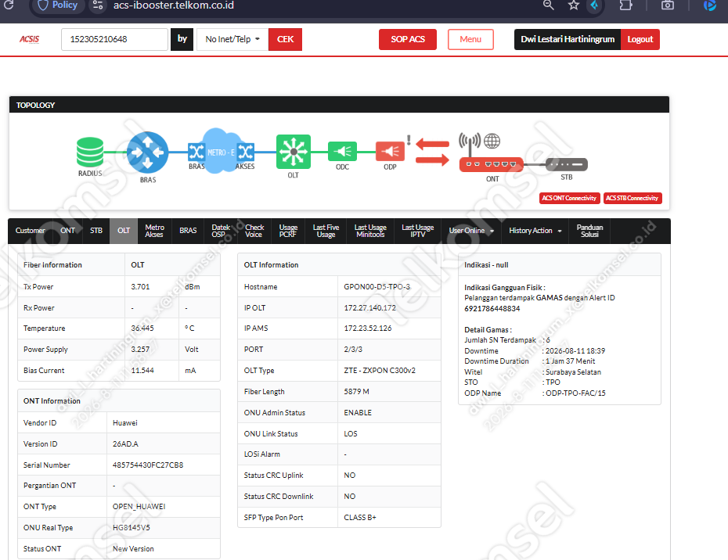Click the Fiber Length value 5879 M
This screenshot has height=560, width=728.
(356, 392)
